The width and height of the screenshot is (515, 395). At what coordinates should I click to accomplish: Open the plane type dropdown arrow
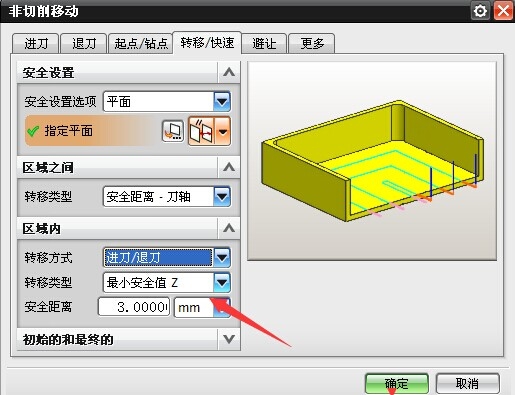(x=223, y=131)
